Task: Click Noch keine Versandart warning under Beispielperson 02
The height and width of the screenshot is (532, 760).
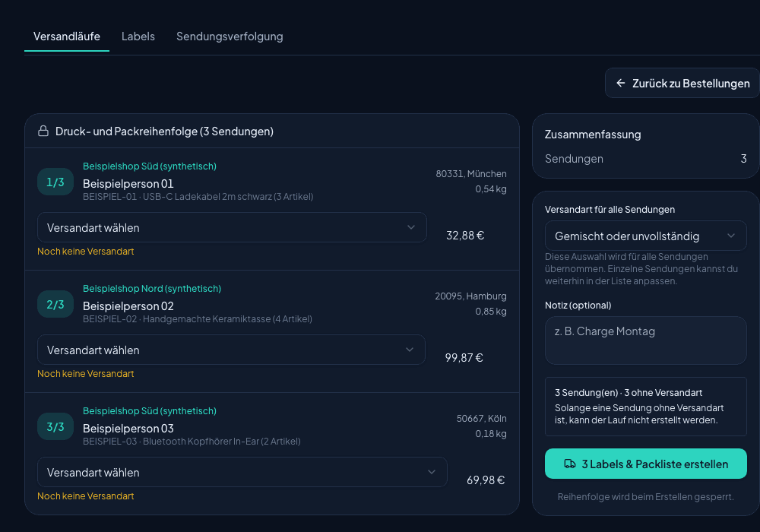Action: (86, 374)
